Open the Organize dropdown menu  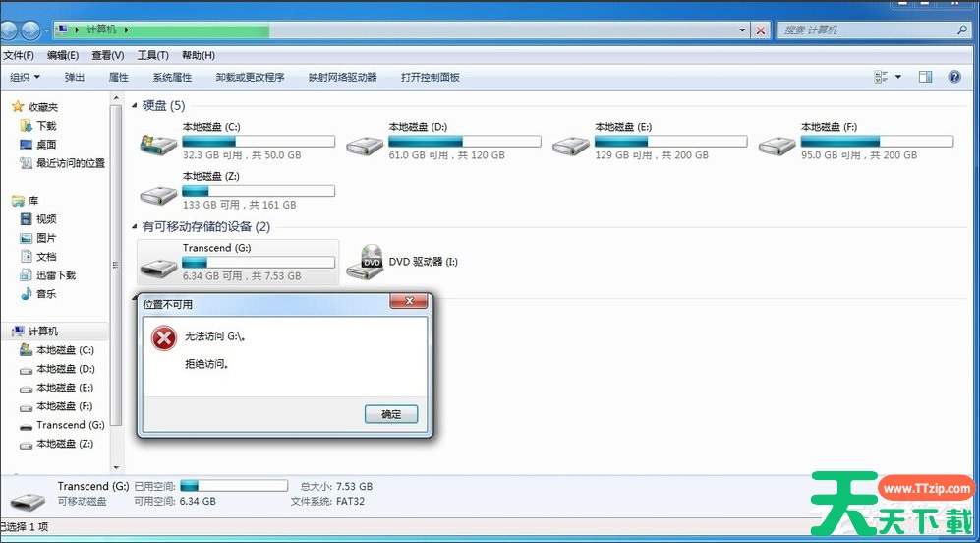26,77
